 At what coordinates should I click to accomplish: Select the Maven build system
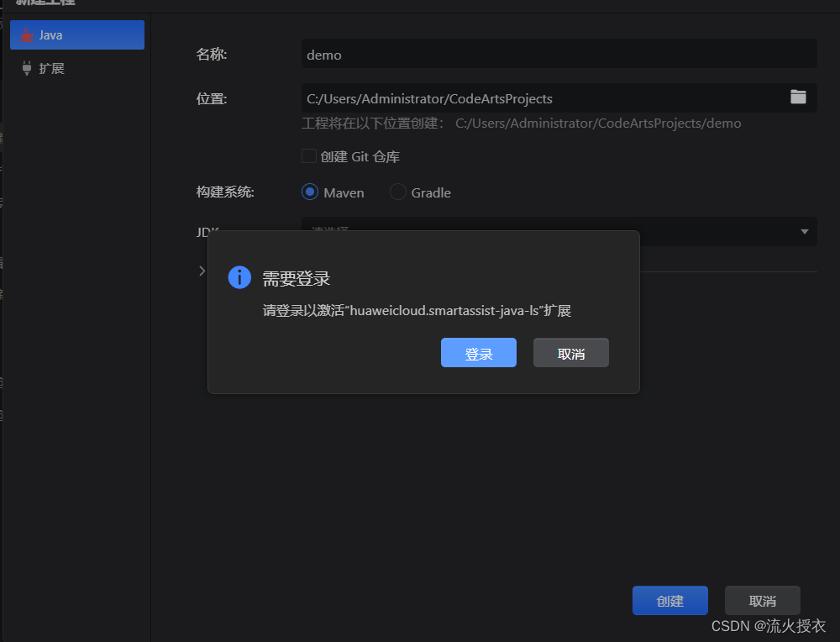333,192
